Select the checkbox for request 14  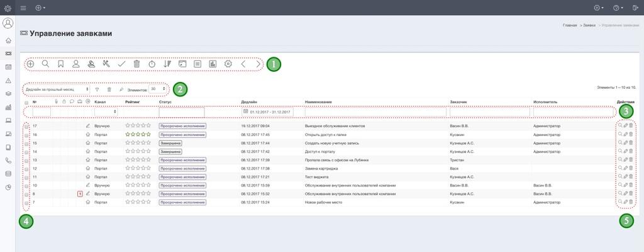point(26,152)
